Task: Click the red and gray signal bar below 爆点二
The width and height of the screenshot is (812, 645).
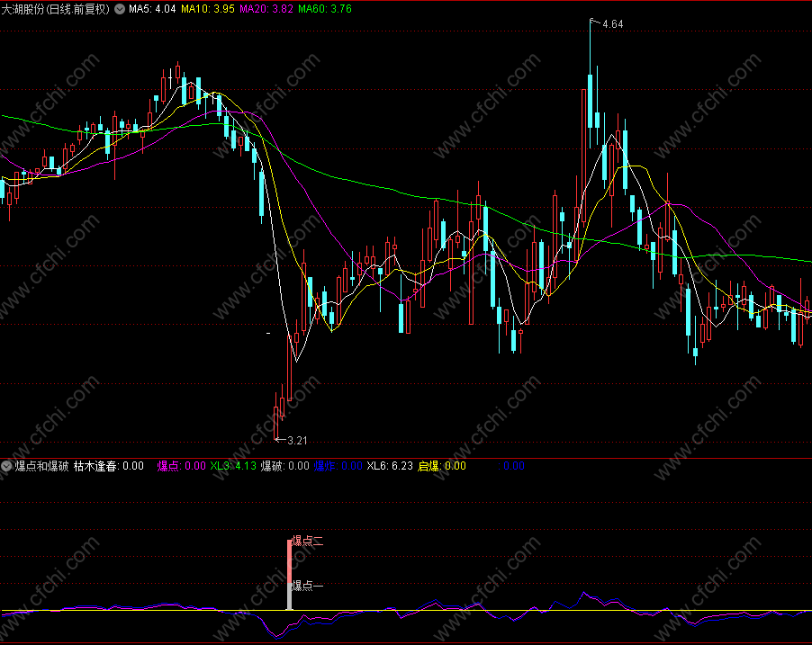Action: pyautogui.click(x=290, y=575)
